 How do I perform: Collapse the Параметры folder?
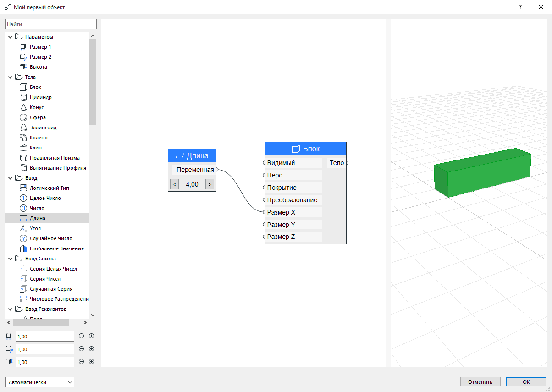click(x=10, y=37)
